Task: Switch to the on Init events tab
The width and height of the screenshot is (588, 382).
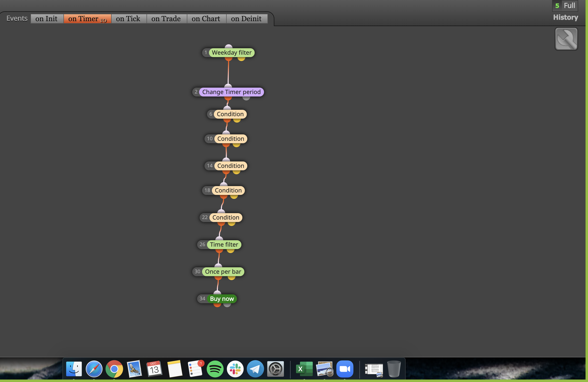Action: [46, 18]
